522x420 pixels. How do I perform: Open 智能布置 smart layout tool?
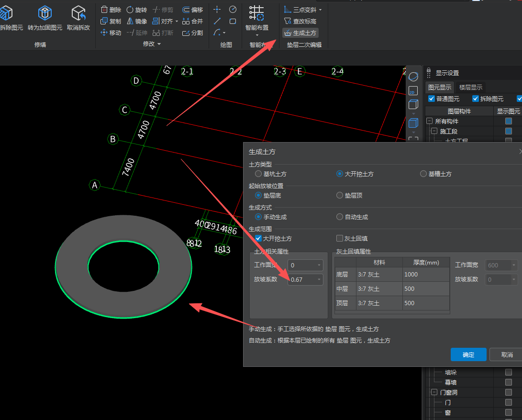coord(256,18)
